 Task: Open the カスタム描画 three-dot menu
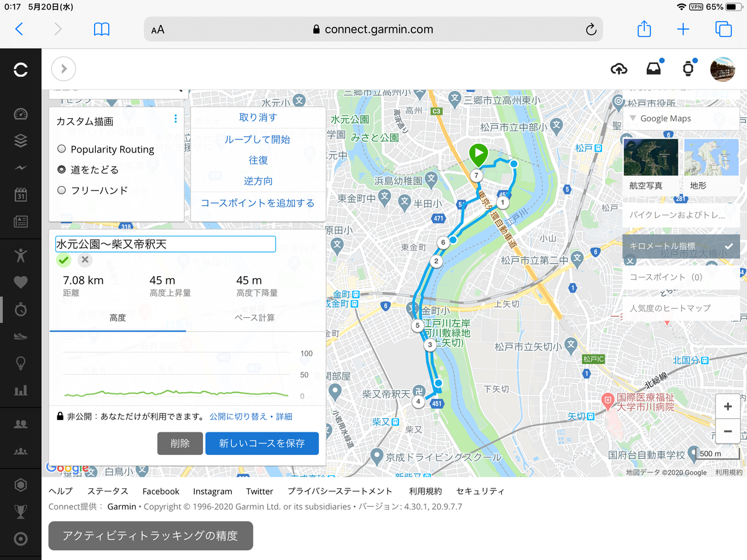[176, 119]
